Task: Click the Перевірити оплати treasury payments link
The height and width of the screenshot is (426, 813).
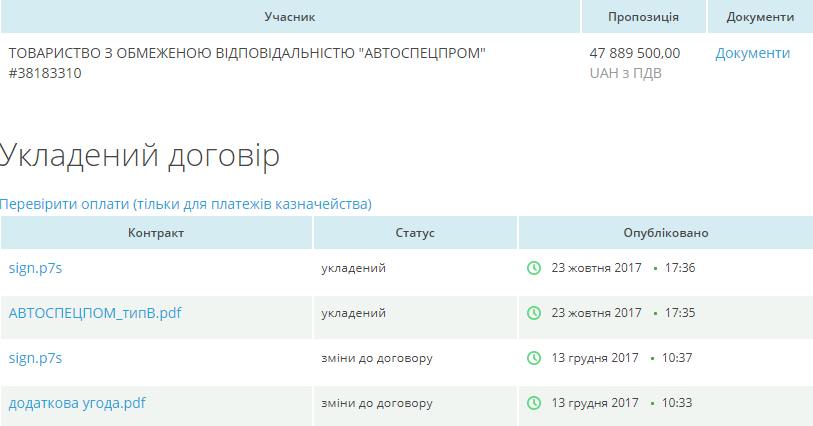Action: (186, 204)
